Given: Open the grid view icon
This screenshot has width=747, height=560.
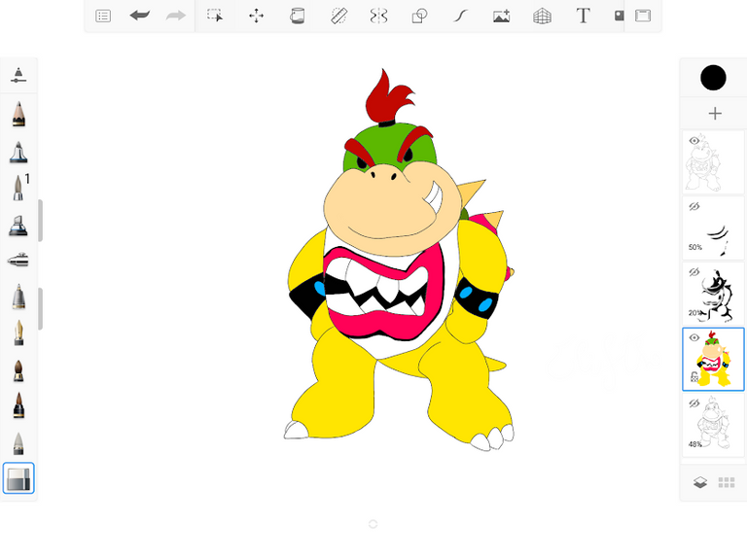Looking at the screenshot, I should (726, 483).
